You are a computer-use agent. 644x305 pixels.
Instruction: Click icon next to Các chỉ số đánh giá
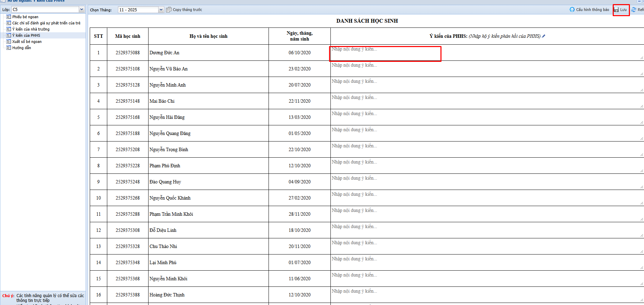pos(9,23)
